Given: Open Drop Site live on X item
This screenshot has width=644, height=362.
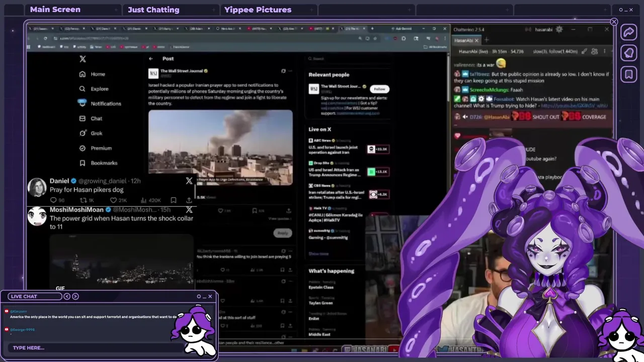Looking at the screenshot, I should [x=349, y=169].
